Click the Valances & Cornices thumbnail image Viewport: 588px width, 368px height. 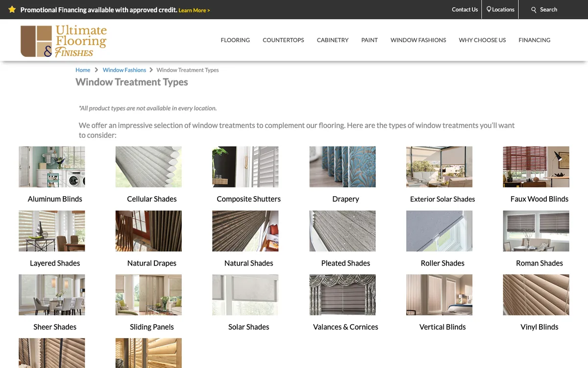343,295
